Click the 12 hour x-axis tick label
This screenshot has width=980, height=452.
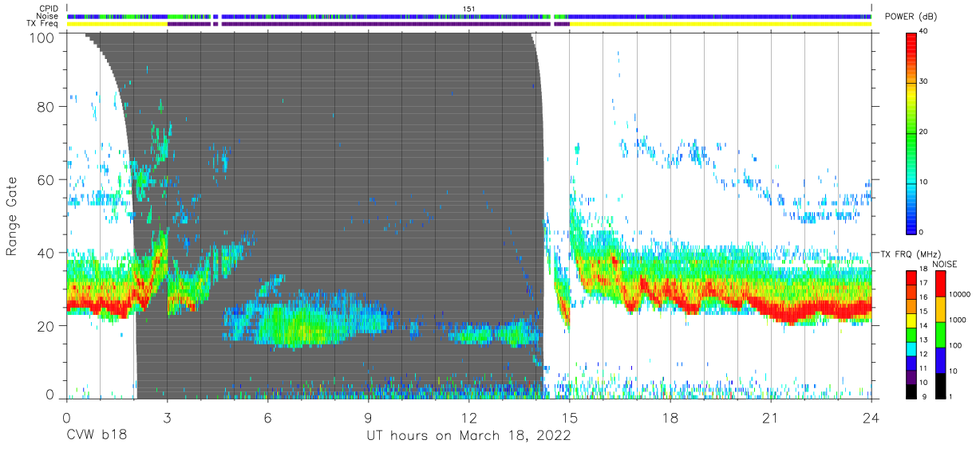click(468, 418)
